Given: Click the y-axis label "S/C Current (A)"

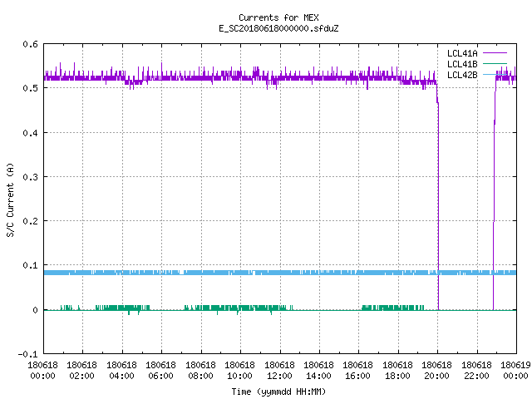Looking at the screenshot, I should 10,199.
